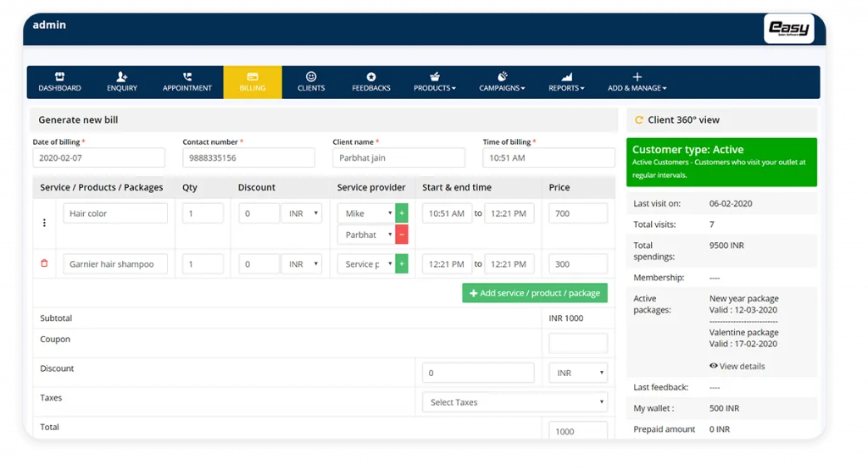The image size is (868, 470).
Task: Select the Billing tab
Action: click(x=253, y=82)
